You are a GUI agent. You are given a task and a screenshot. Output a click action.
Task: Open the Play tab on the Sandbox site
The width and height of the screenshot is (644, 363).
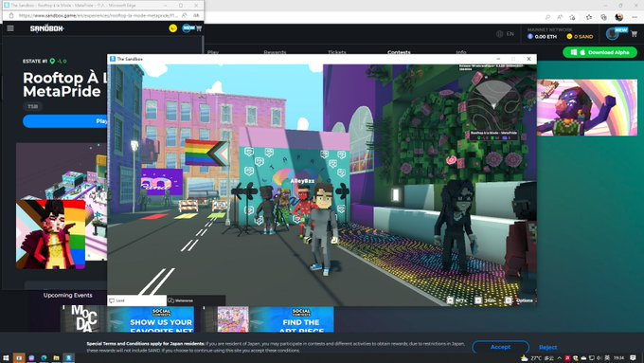coord(213,52)
